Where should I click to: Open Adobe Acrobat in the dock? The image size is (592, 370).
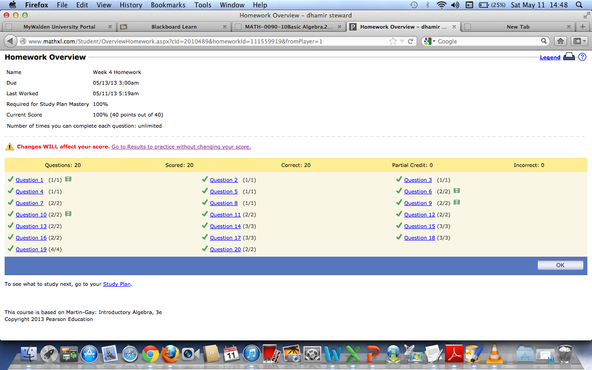[454, 354]
